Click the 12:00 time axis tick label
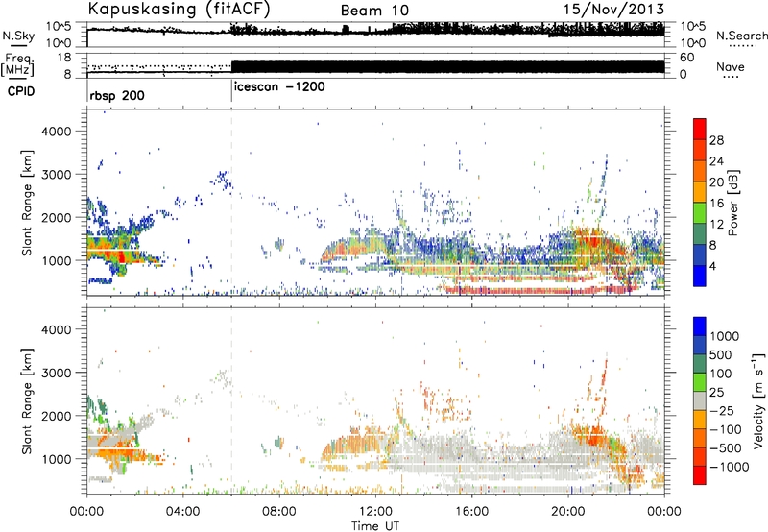 pos(375,512)
